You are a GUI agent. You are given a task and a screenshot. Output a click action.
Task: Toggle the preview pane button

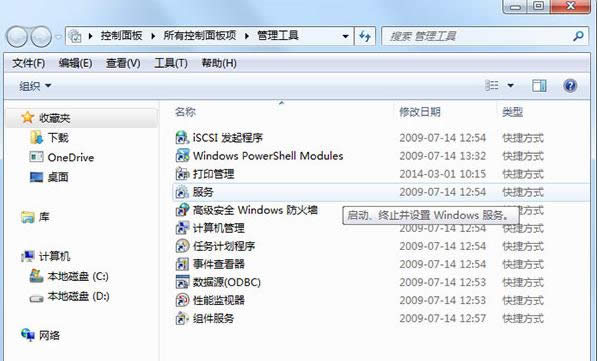click(539, 85)
